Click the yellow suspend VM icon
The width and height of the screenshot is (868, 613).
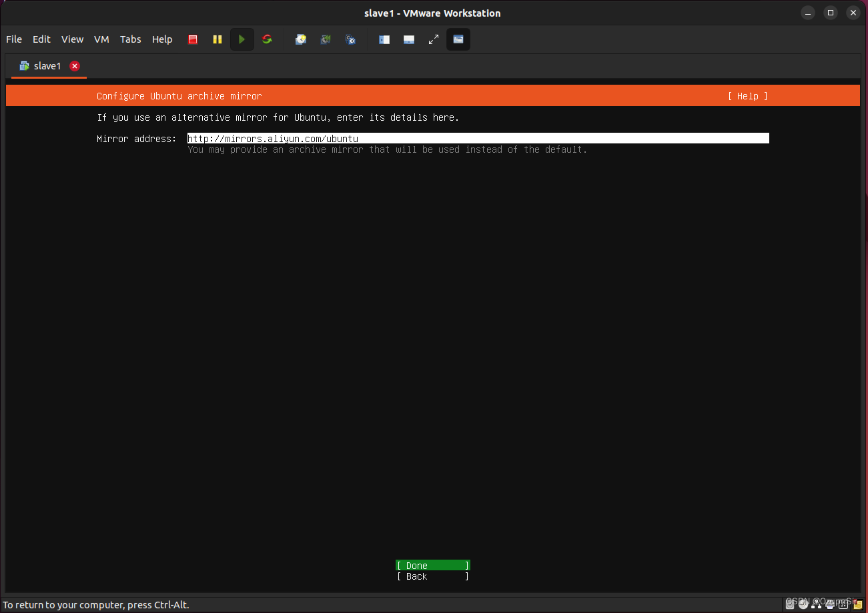pos(218,39)
